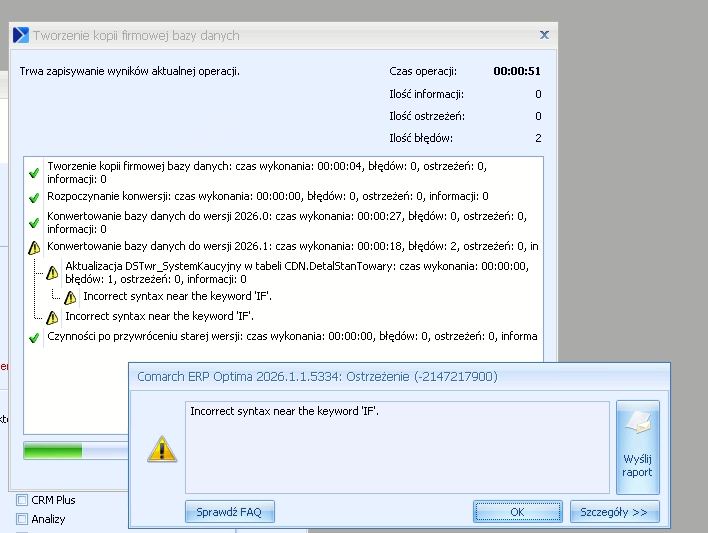Tick the CRM Plus checkbox

point(22,500)
